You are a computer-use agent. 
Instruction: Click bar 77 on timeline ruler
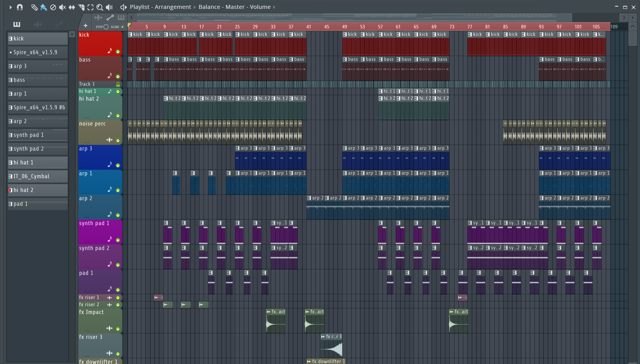pos(470,26)
